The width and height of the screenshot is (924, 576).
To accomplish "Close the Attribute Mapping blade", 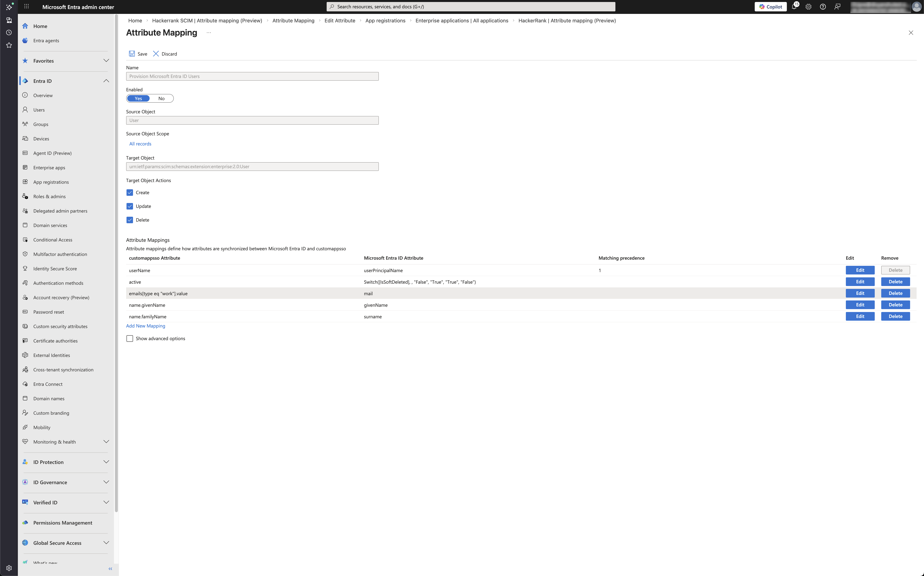I will [x=911, y=33].
